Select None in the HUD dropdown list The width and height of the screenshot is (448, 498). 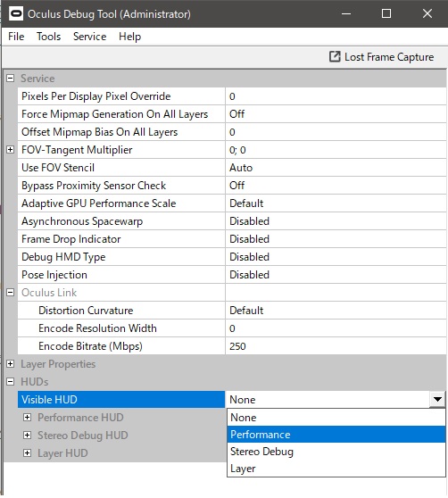click(x=336, y=418)
